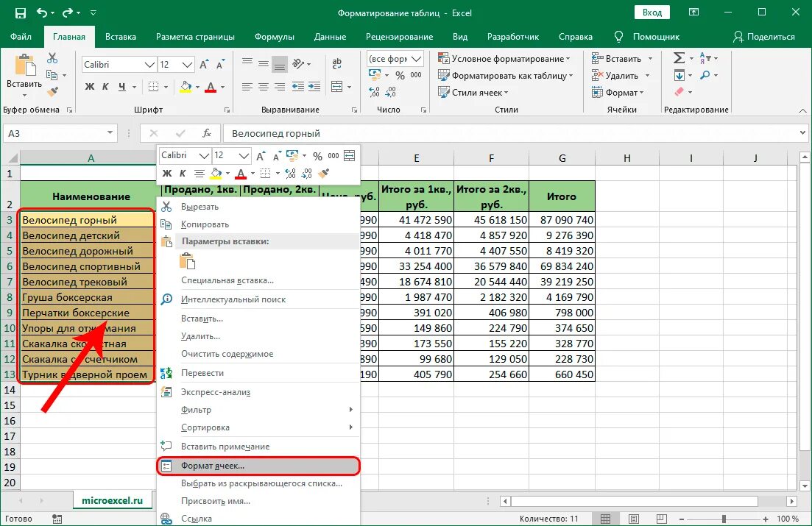Toggle ribbon Center horizontal alignment

click(x=264, y=87)
